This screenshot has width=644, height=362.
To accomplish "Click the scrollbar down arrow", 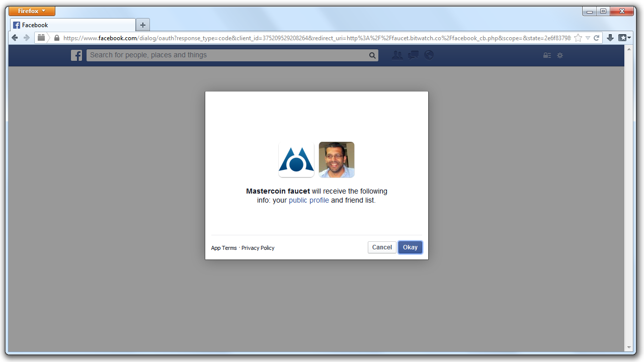I will coord(628,347).
